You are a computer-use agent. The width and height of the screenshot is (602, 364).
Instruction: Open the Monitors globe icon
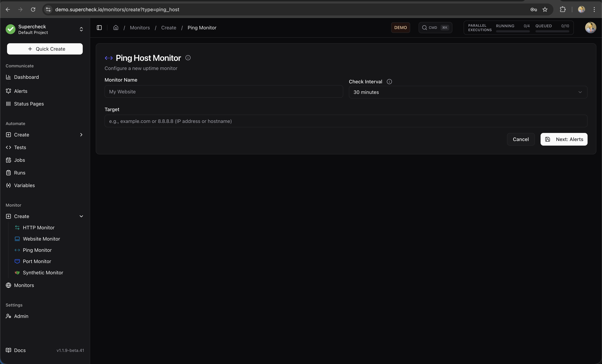tap(8, 285)
